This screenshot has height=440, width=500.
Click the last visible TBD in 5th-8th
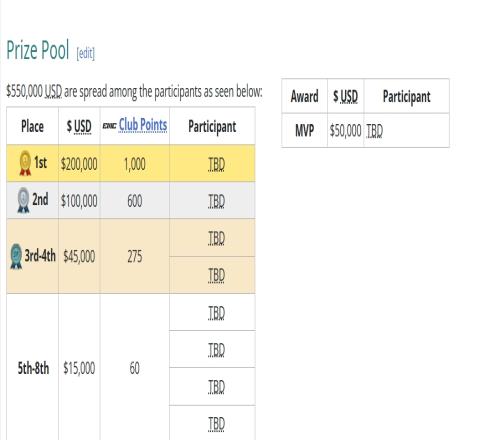coord(216,424)
